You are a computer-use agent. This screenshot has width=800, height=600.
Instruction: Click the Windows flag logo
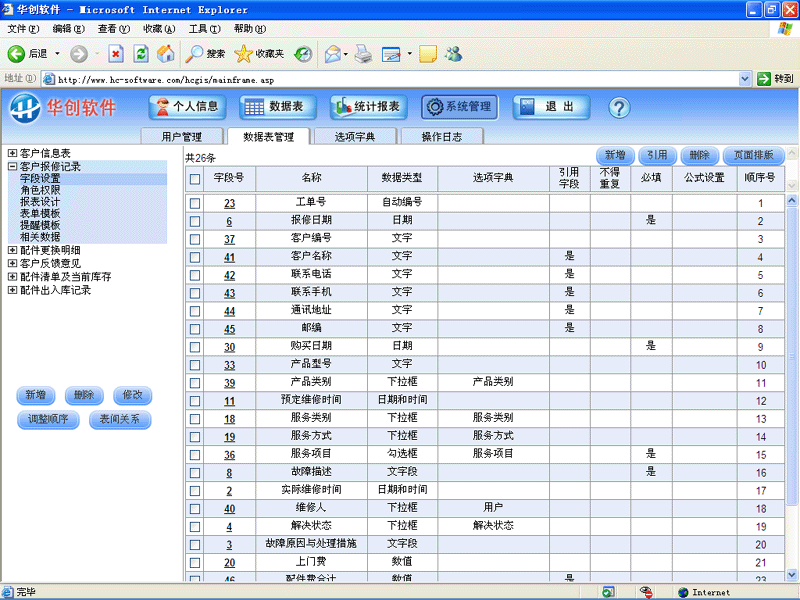[785, 29]
